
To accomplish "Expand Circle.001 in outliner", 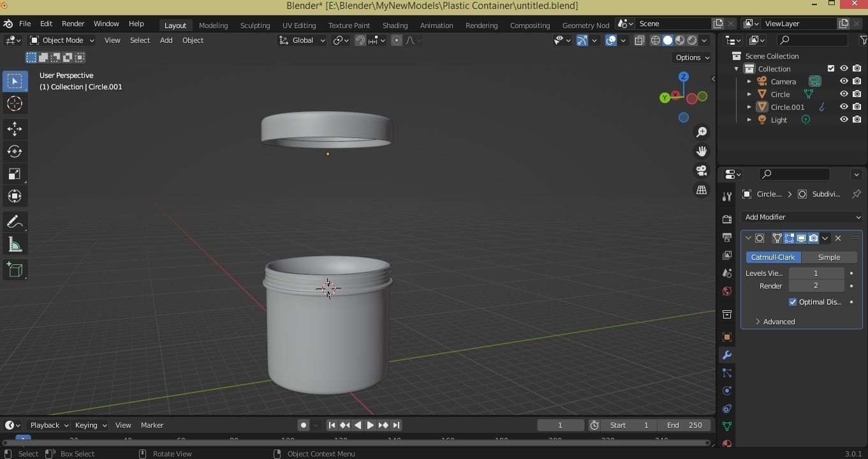I will click(749, 107).
